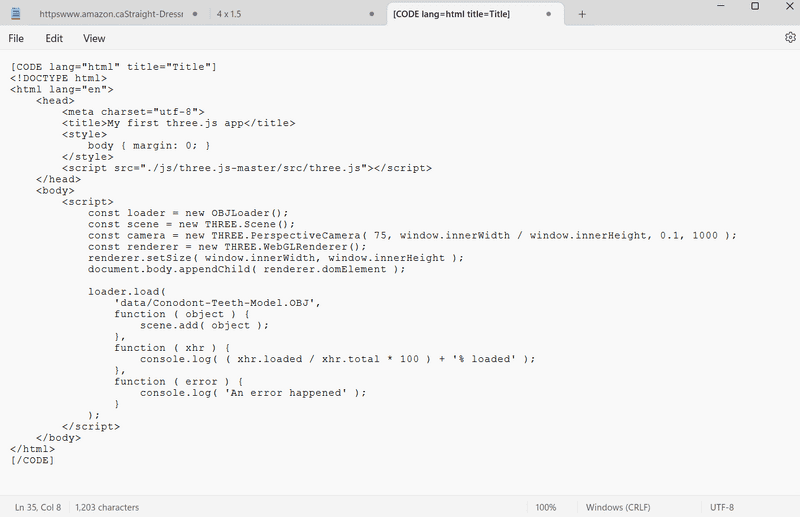
Task: Click the 'body { margin: 0; }' line
Action: tap(149, 145)
